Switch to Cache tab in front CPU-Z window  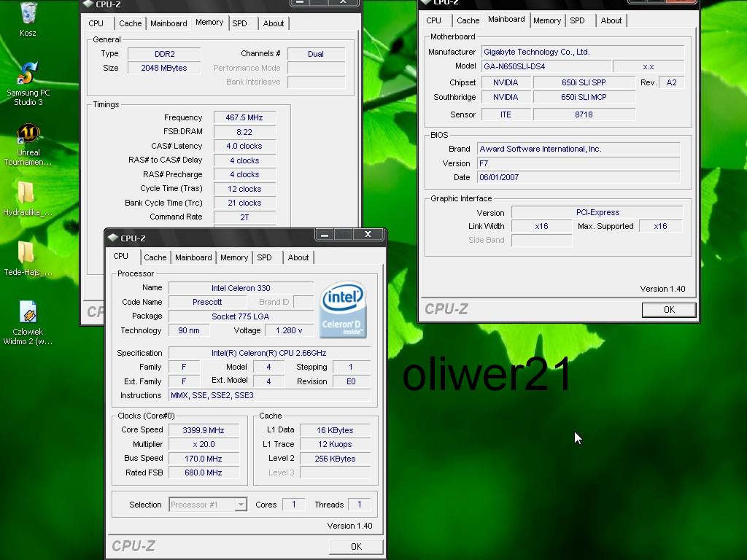(155, 257)
